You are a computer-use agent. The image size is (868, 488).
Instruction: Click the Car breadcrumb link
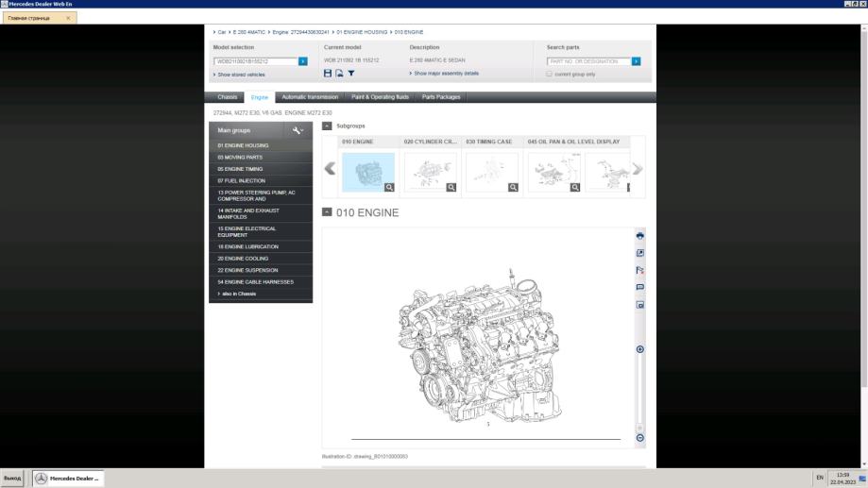point(221,32)
